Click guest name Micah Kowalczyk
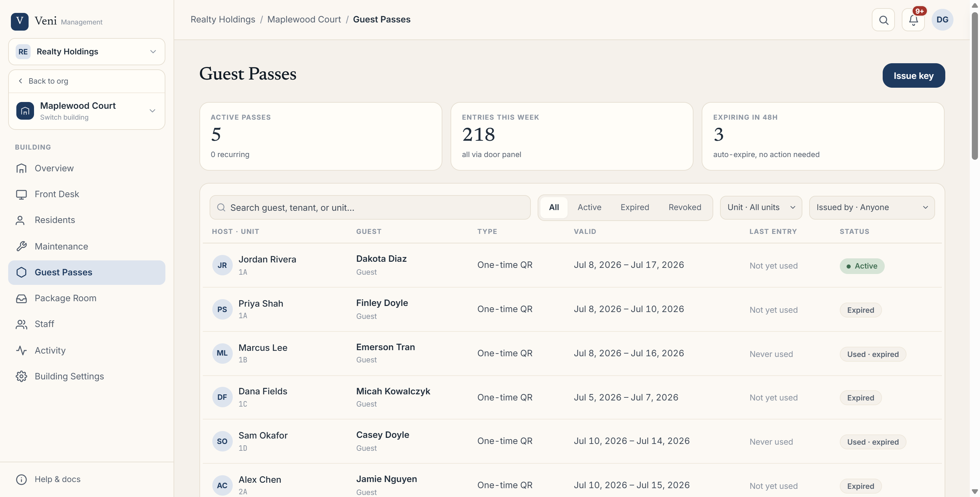Image resolution: width=980 pixels, height=497 pixels. 393,391
